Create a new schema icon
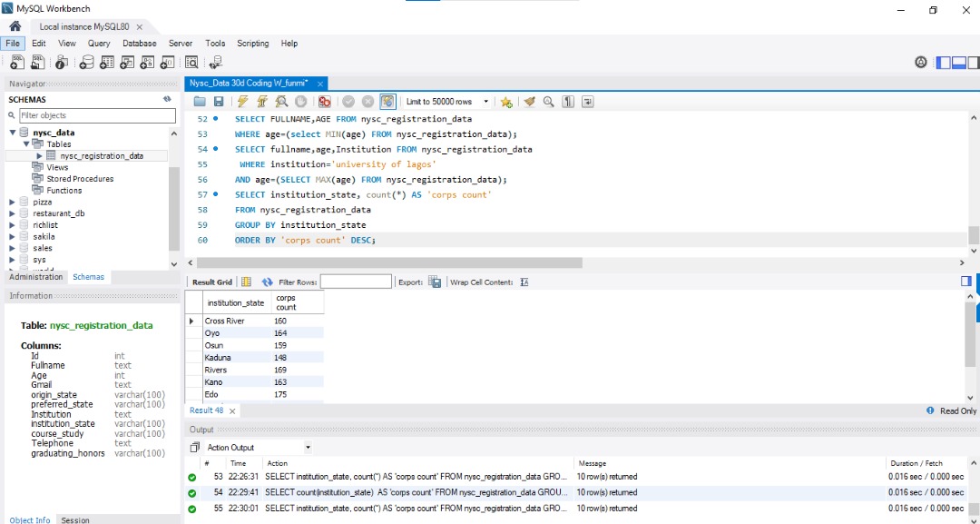Viewport: 980px width, 524px height. click(x=86, y=62)
